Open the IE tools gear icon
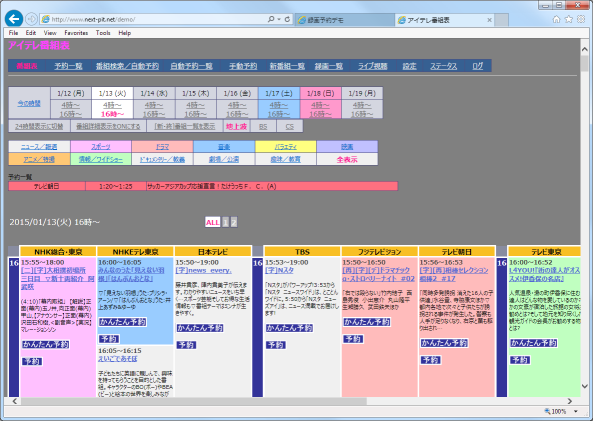 coord(581,19)
